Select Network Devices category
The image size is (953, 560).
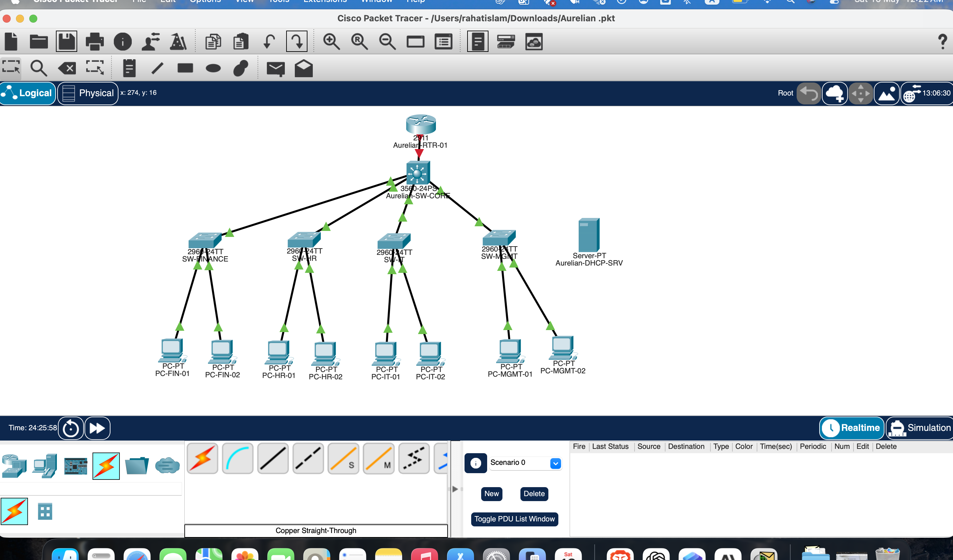tap(14, 466)
